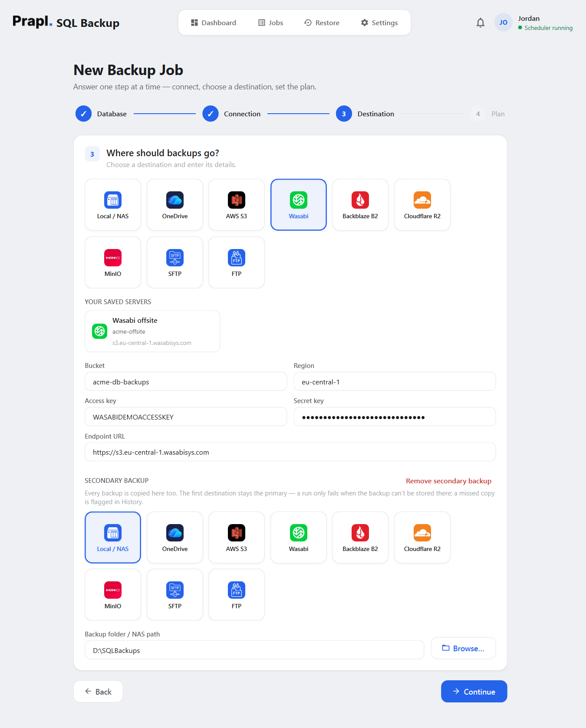Image resolution: width=586 pixels, height=728 pixels.
Task: Pick MinIO as primary destination
Action: pos(113,262)
